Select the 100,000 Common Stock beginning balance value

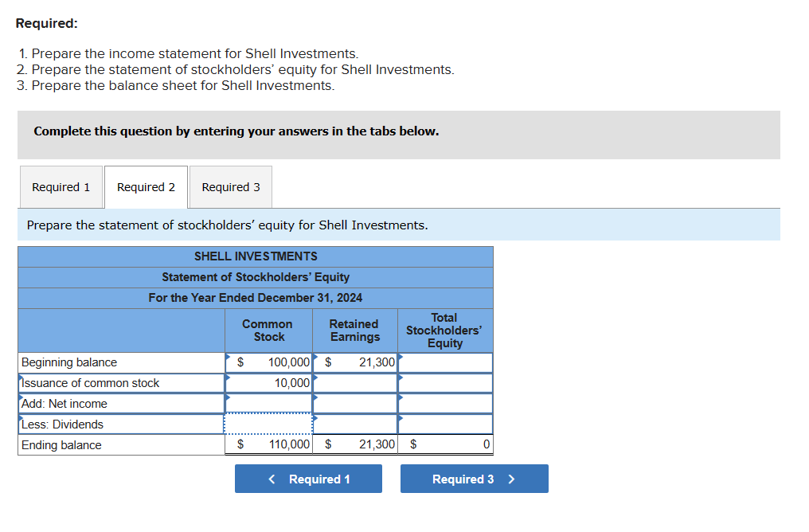[x=268, y=362]
